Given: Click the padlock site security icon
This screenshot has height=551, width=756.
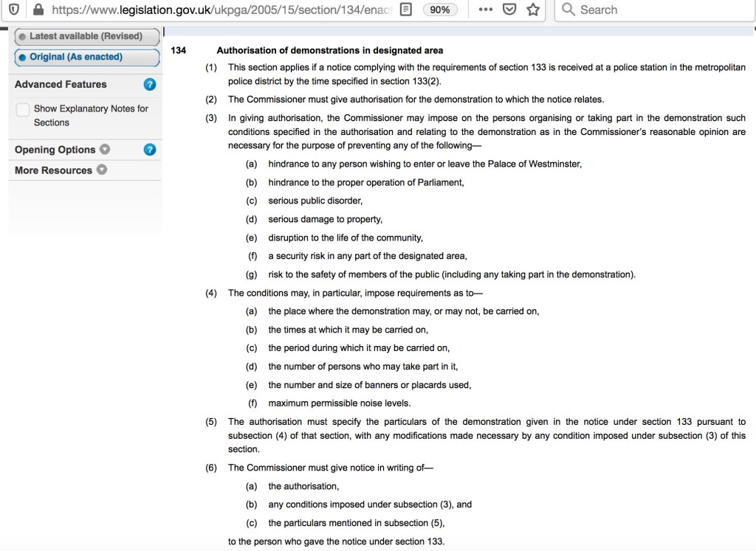Looking at the screenshot, I should (x=38, y=10).
